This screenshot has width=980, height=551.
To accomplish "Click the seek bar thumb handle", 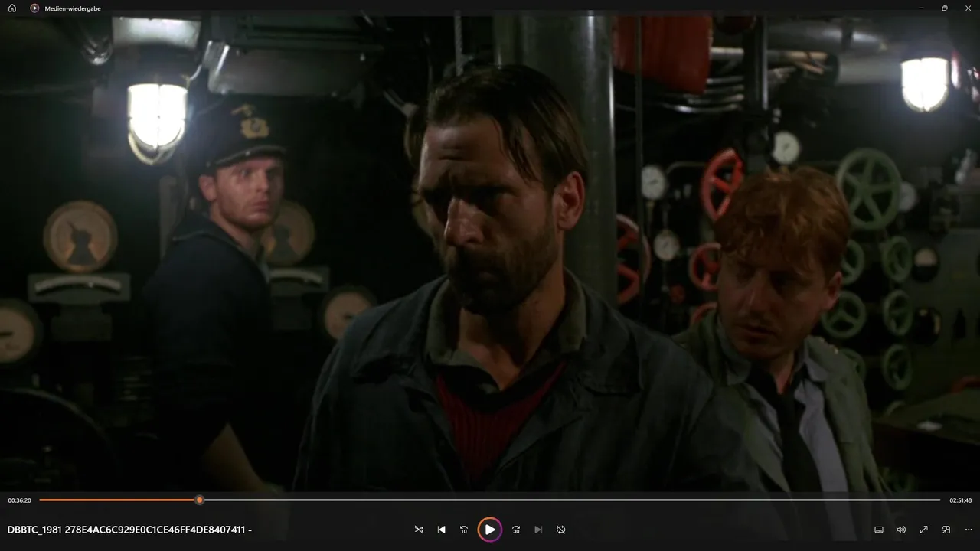I will [199, 500].
